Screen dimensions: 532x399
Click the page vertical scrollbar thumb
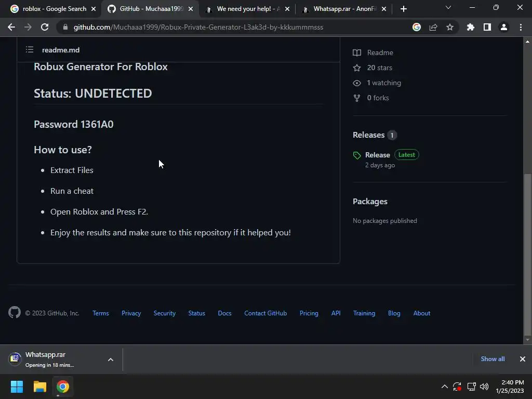[x=527, y=254]
